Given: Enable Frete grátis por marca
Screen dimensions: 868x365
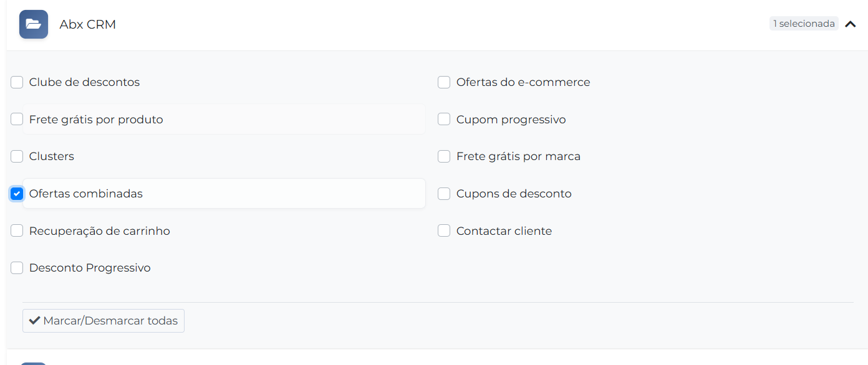Looking at the screenshot, I should pyautogui.click(x=444, y=156).
